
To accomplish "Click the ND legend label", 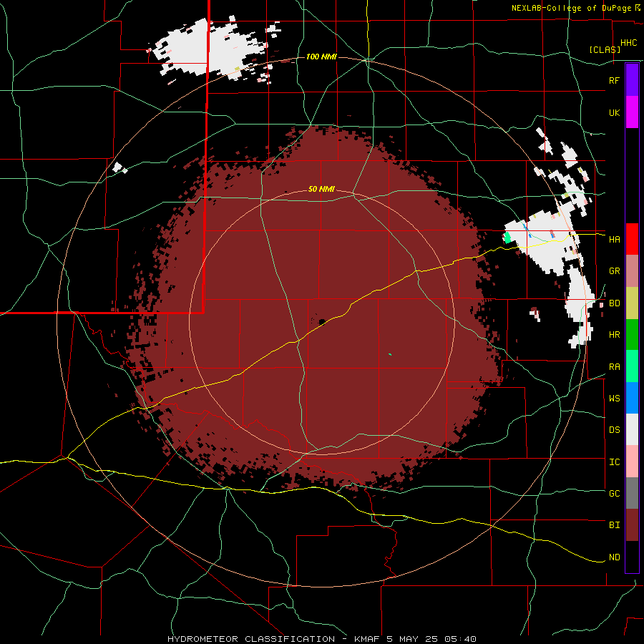I will 615,557.
